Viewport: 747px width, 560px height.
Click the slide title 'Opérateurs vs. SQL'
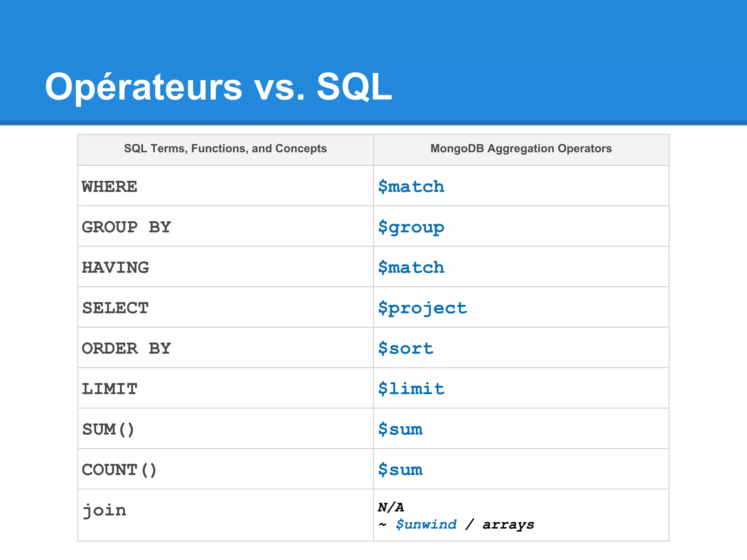tap(218, 87)
